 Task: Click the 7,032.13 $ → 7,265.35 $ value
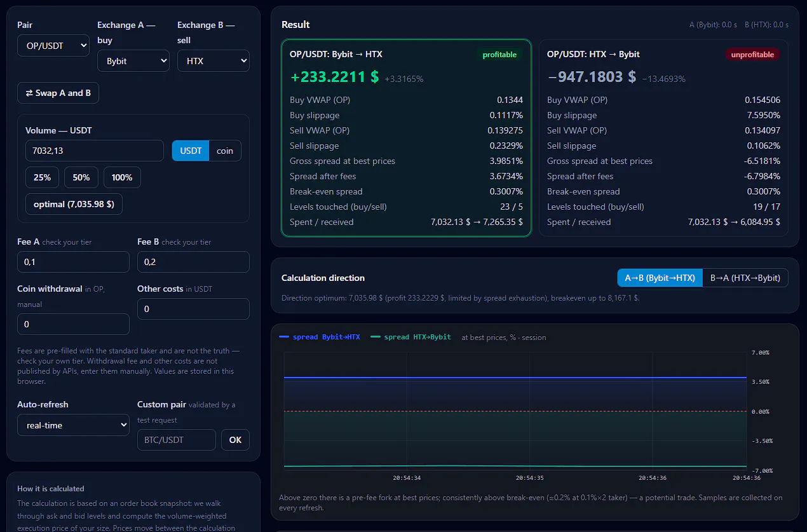point(477,222)
